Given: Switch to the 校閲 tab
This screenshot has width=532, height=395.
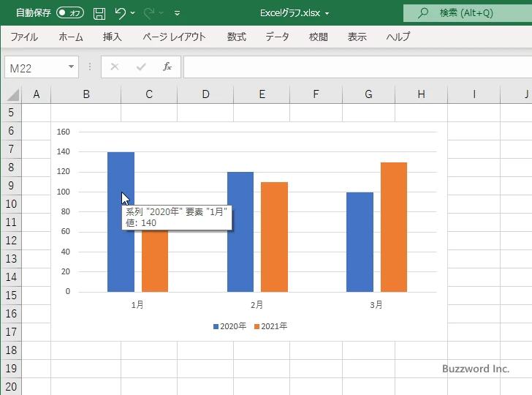Looking at the screenshot, I should click(319, 37).
